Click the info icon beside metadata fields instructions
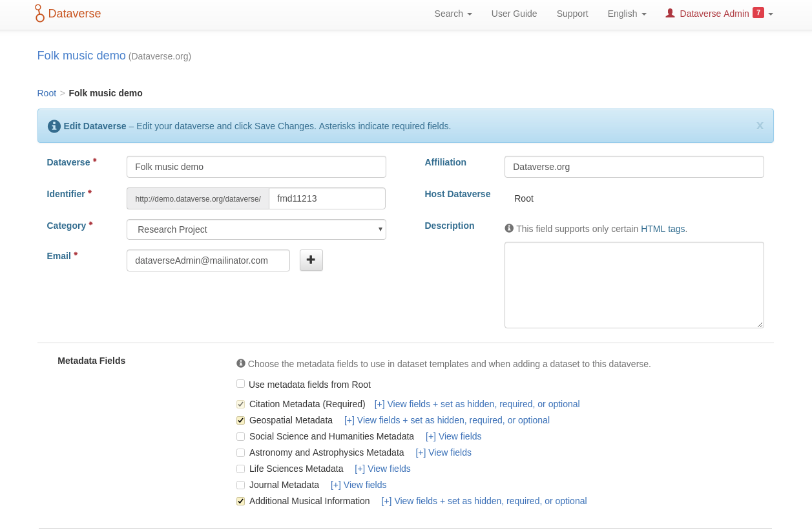 click(x=241, y=363)
